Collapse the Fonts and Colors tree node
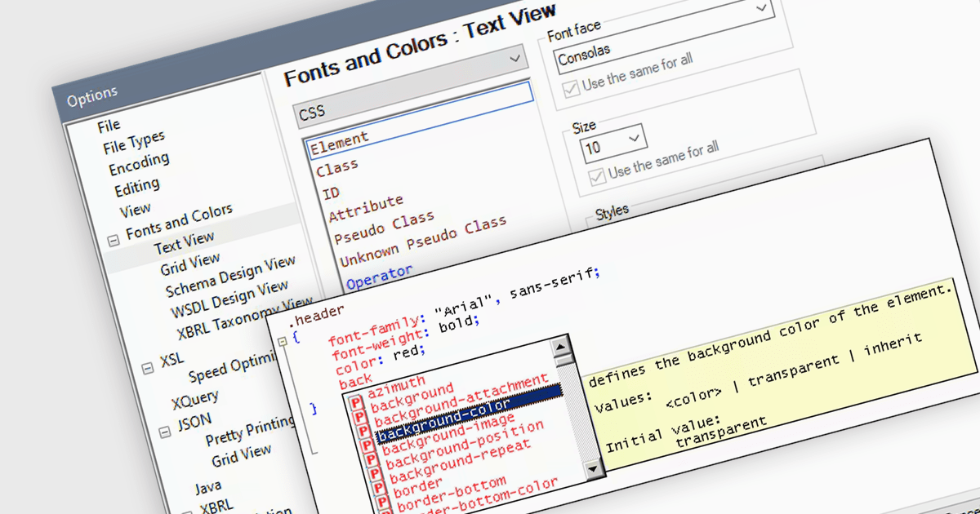Viewport: 980px width, 514px height. (114, 241)
